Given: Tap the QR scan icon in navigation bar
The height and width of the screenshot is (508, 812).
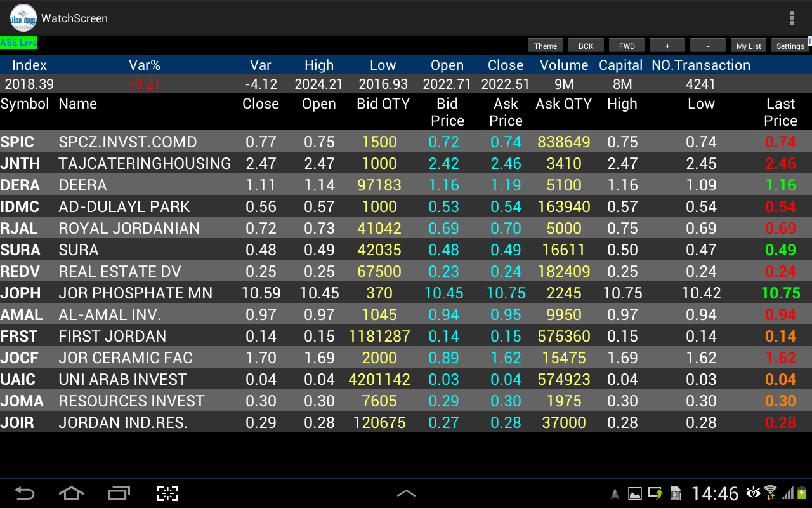Looking at the screenshot, I should tap(167, 493).
